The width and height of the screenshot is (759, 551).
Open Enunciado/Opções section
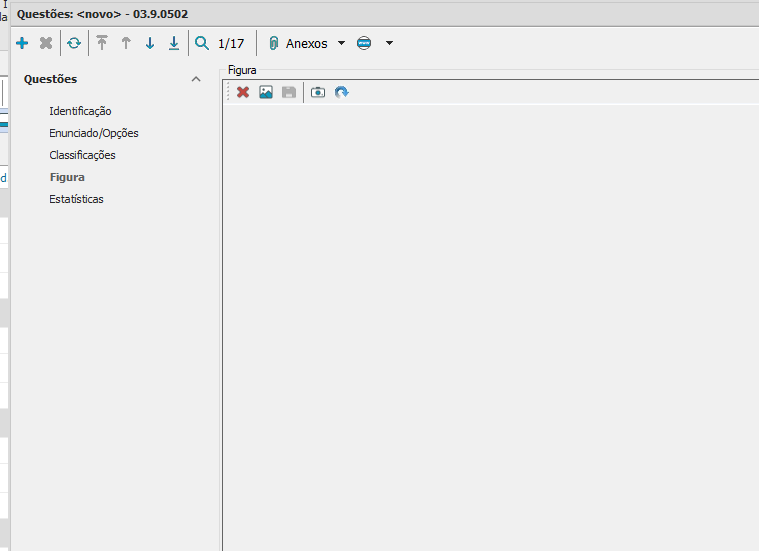coord(94,133)
